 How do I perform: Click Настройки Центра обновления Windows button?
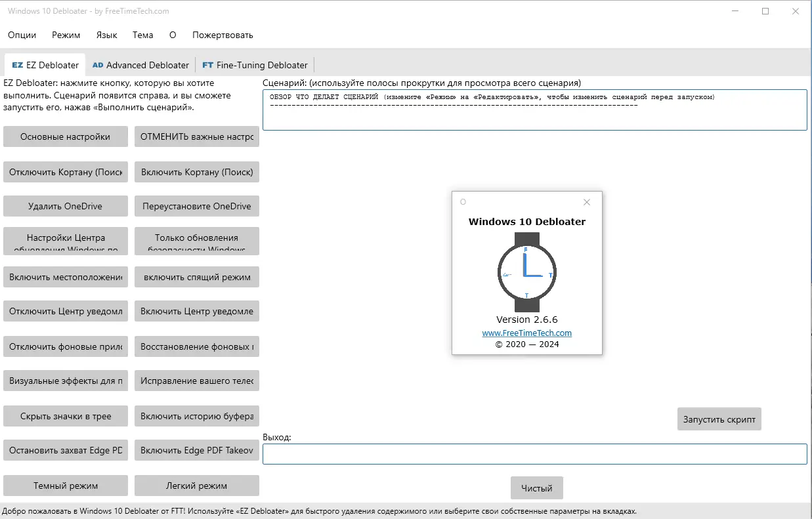65,241
